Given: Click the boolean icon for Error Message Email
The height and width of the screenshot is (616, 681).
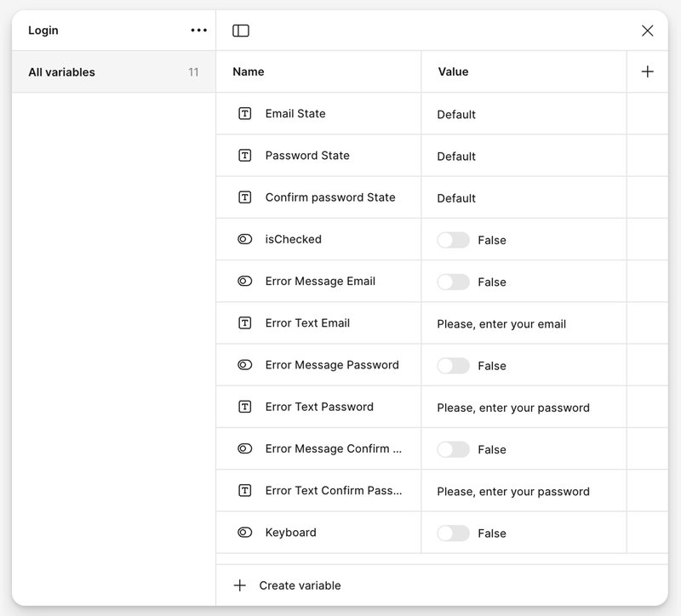Looking at the screenshot, I should pos(245,282).
